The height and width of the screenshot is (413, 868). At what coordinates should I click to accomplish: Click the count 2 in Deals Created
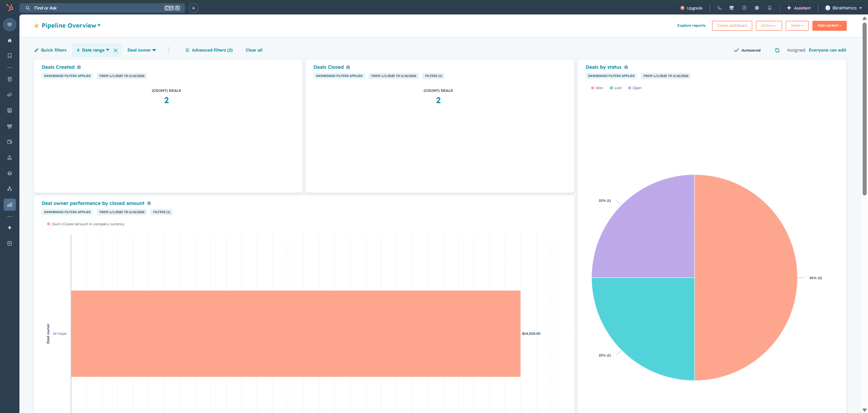point(166,100)
